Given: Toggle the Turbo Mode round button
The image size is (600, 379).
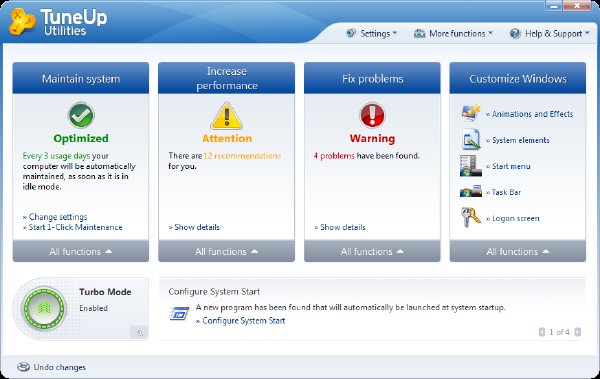Looking at the screenshot, I should tap(44, 308).
